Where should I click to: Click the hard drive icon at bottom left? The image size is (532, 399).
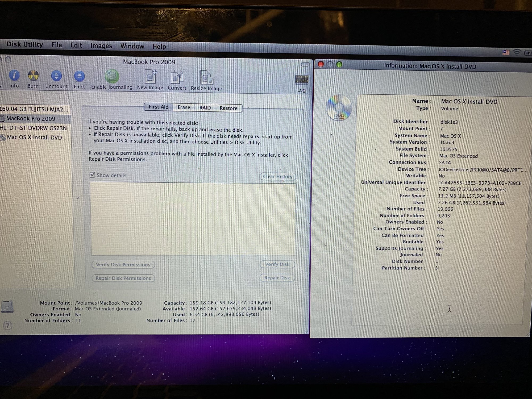(x=7, y=306)
